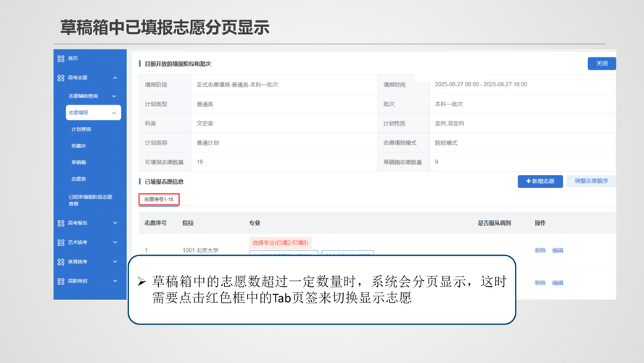Click the 志愿序号 column header
This screenshot has height=363, width=644.
155,223
